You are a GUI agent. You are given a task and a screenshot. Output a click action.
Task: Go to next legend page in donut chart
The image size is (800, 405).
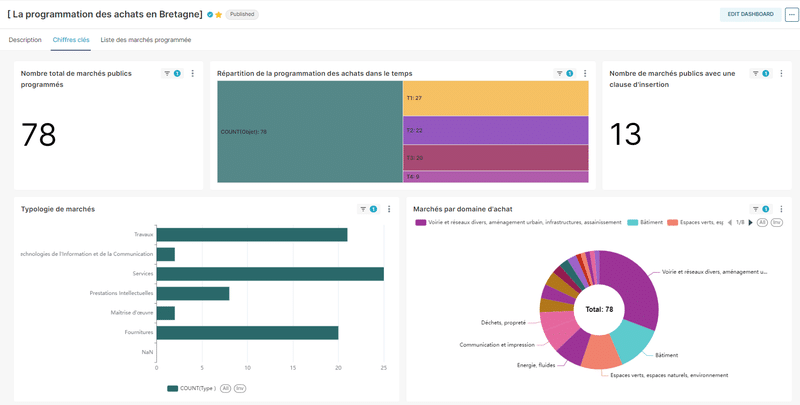coord(751,222)
